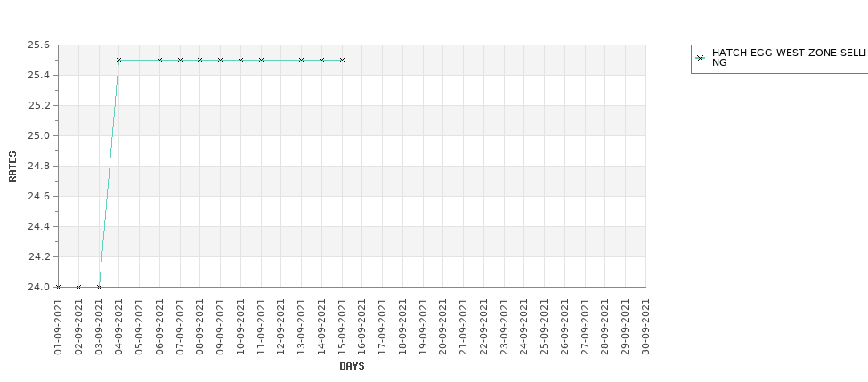Select the data point at 07-09-2021
The height and width of the screenshot is (382, 868).
pyautogui.click(x=180, y=60)
